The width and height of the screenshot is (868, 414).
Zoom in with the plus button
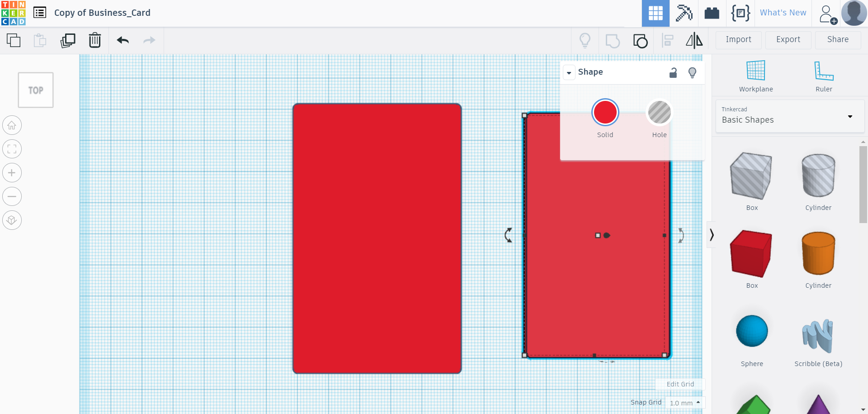[x=12, y=173]
